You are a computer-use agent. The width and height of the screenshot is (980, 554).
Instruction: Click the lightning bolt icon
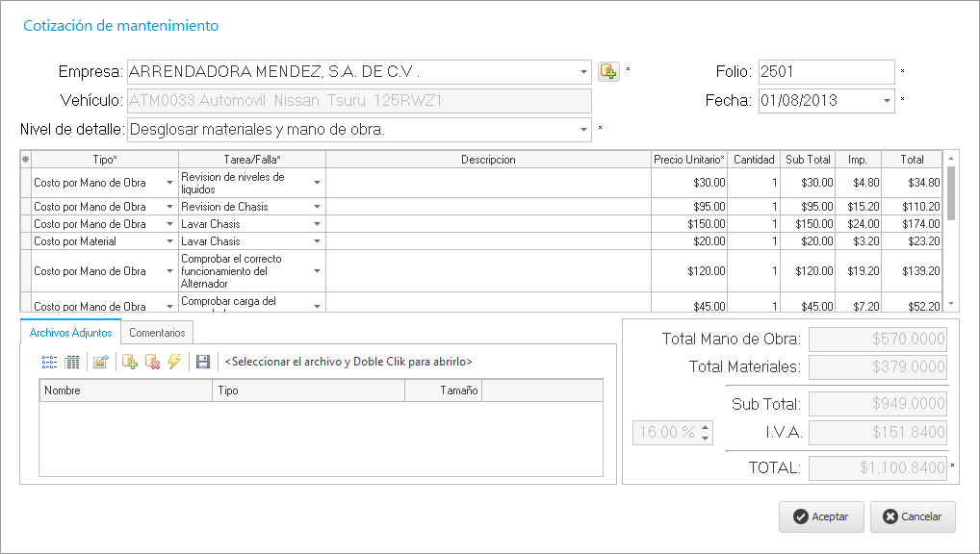click(174, 362)
